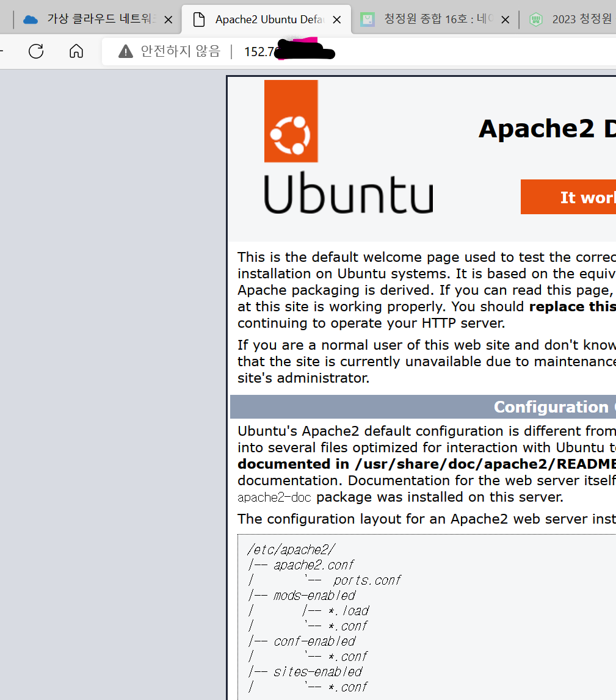The height and width of the screenshot is (700, 616).
Task: Click the not-secure warning triangle icon
Action: click(x=126, y=52)
